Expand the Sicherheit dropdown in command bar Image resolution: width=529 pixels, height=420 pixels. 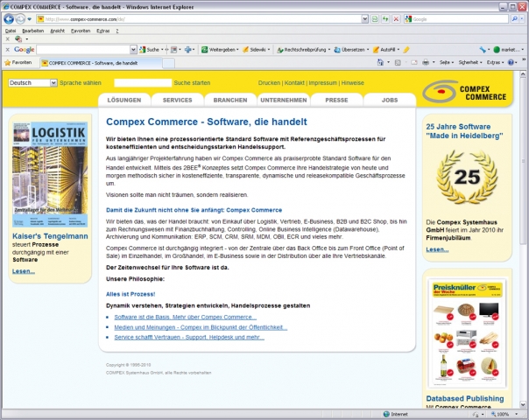[x=471, y=63]
